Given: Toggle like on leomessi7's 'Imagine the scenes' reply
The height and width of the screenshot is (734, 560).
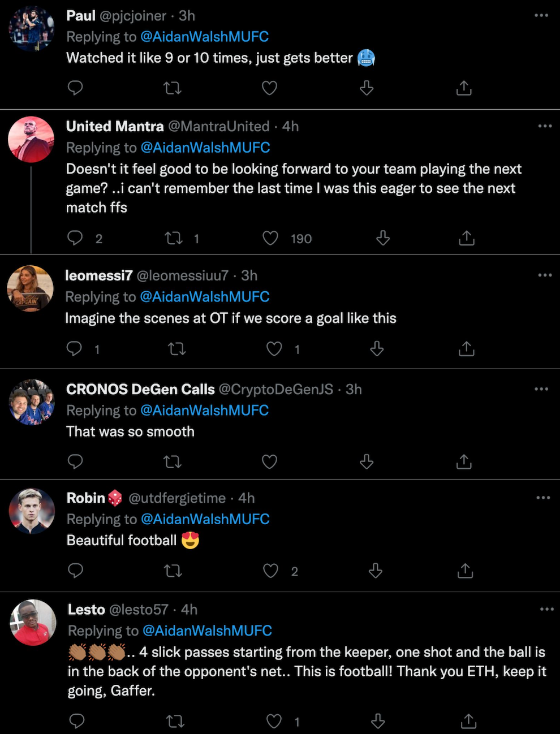Looking at the screenshot, I should (274, 349).
